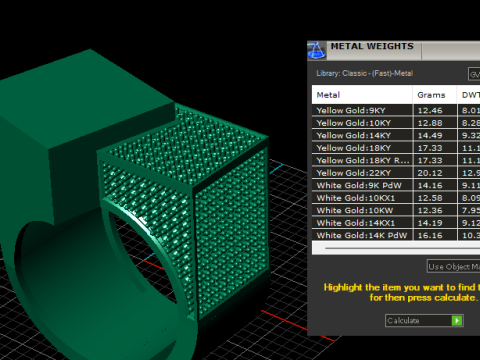This screenshot has width=480, height=360.
Task: Click the GV button beside the library label
Action: 474,74
